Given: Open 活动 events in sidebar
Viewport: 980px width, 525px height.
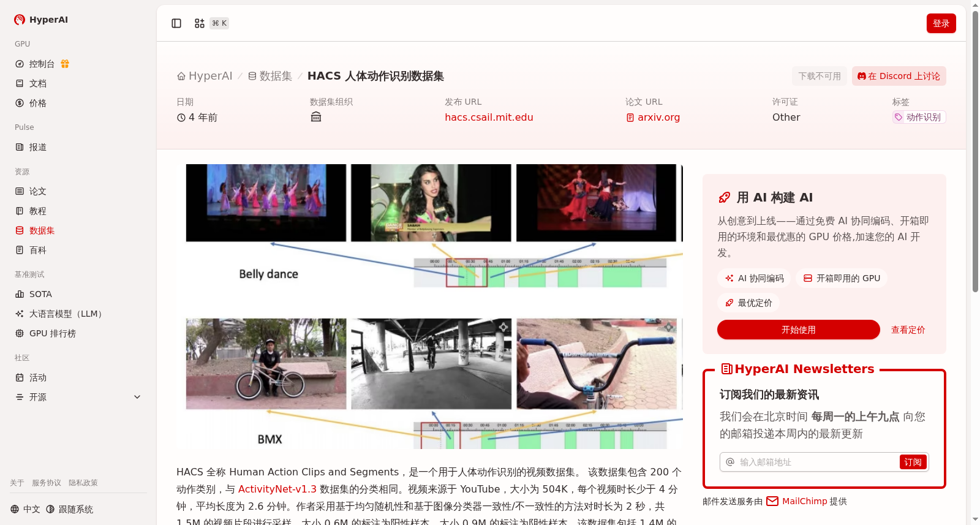Looking at the screenshot, I should tap(38, 377).
